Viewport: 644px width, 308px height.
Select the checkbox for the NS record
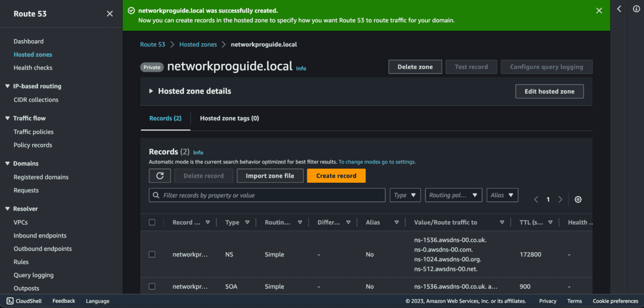tap(152, 254)
